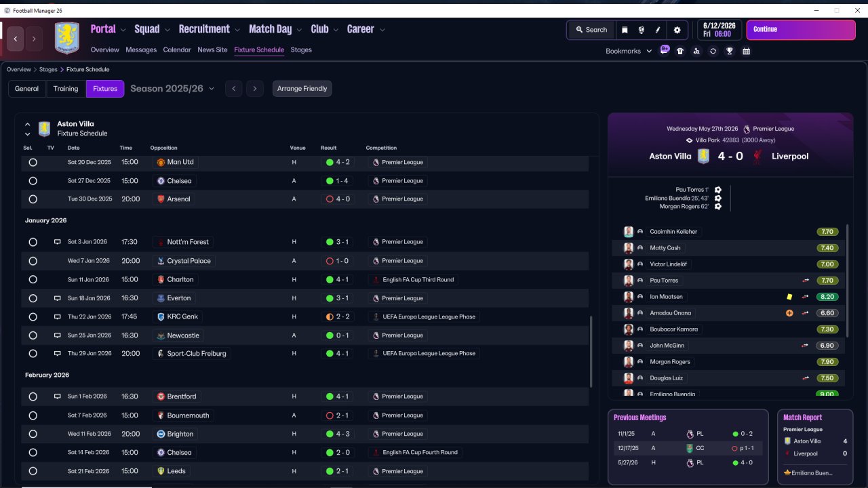Open the Season 2025/26 dropdown
Viewport: 868px width, 488px height.
[172, 89]
